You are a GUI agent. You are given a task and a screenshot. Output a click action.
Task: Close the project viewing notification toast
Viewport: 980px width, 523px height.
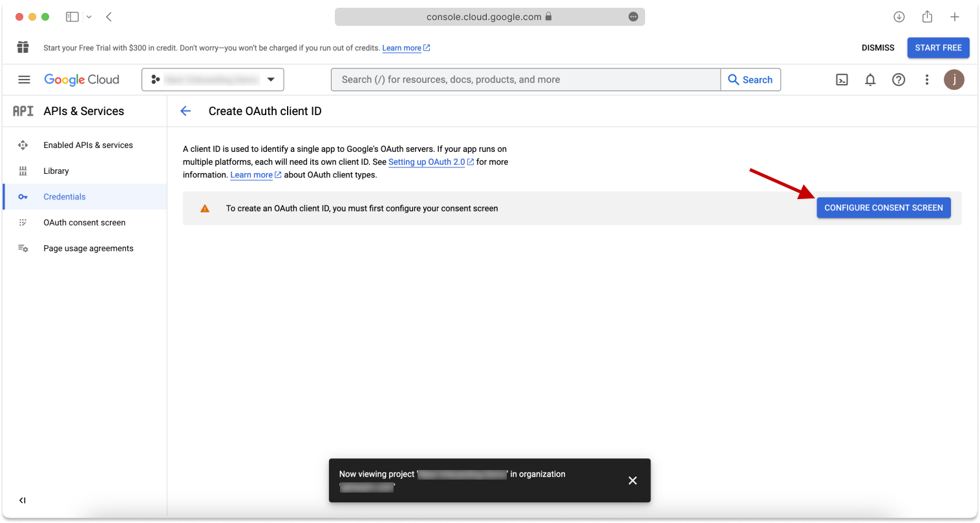pyautogui.click(x=632, y=480)
